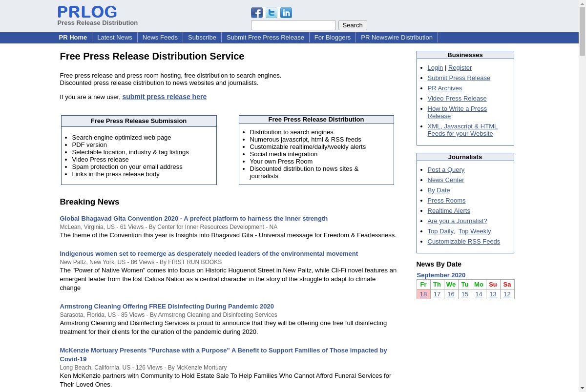Open the Top Daily link
586x392 pixels.
click(x=440, y=231)
